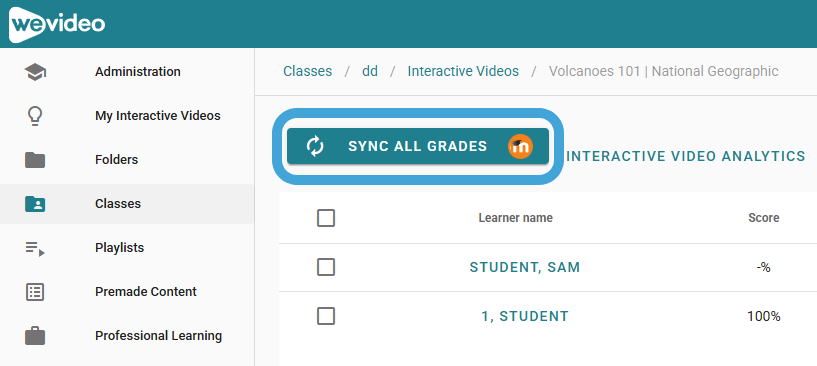817x366 pixels.
Task: Click the Professional Learning briefcase icon
Action: (35, 335)
